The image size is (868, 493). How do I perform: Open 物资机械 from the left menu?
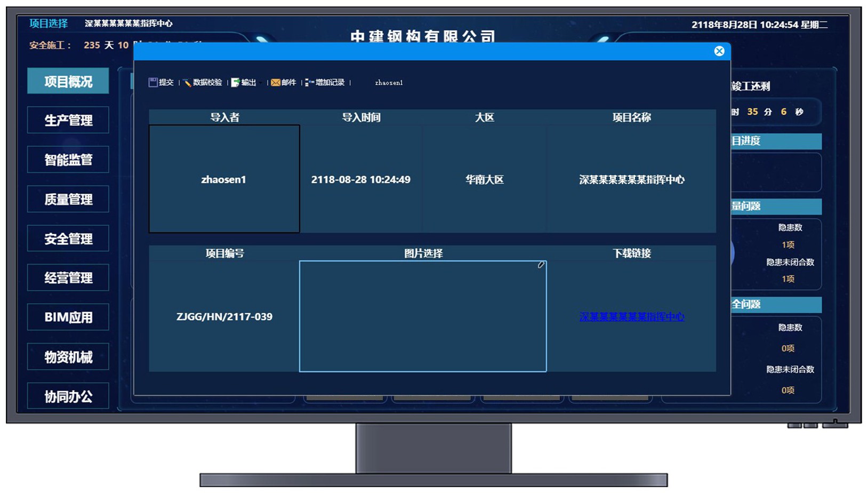(x=68, y=356)
